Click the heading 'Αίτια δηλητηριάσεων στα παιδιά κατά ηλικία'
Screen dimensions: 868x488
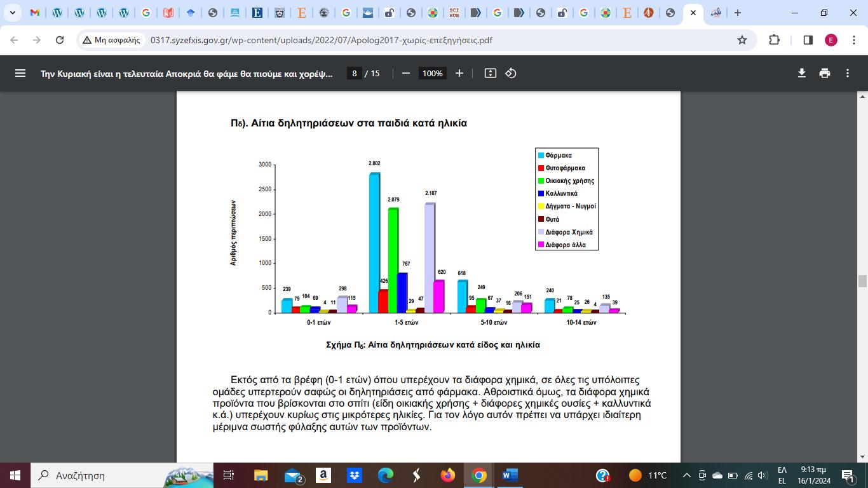358,123
